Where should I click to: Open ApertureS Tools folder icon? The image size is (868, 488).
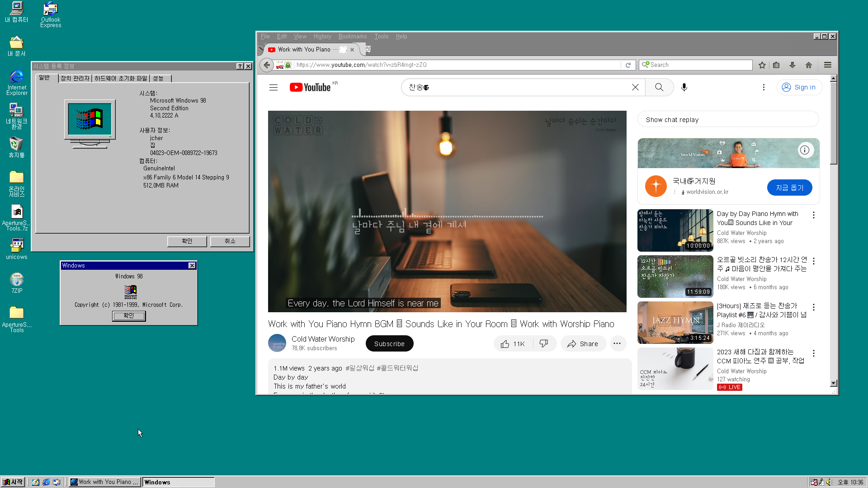(x=17, y=319)
